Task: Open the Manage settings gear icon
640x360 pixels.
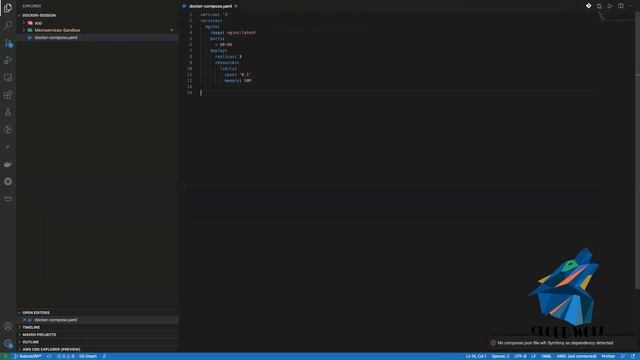Action: 8,344
